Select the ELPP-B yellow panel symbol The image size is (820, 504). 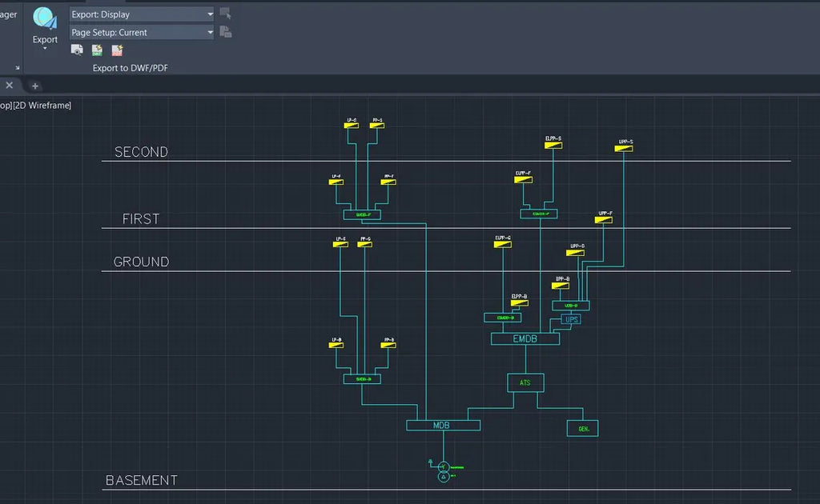click(x=519, y=302)
